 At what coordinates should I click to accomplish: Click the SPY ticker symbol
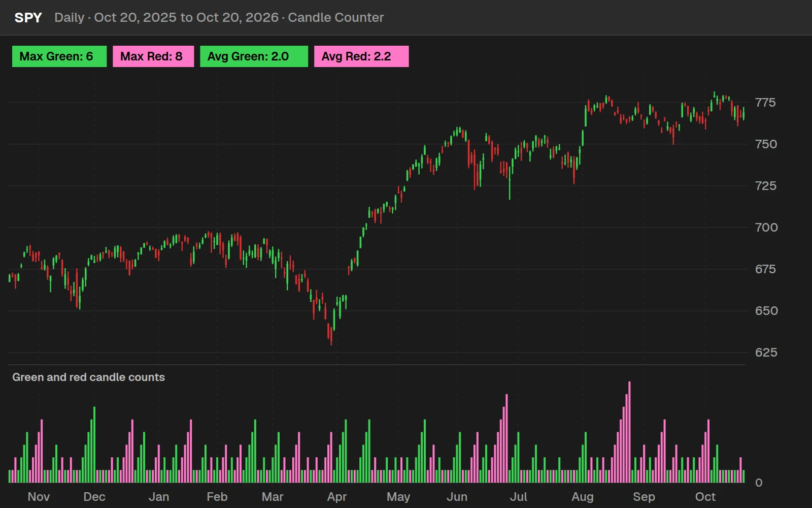pos(28,18)
